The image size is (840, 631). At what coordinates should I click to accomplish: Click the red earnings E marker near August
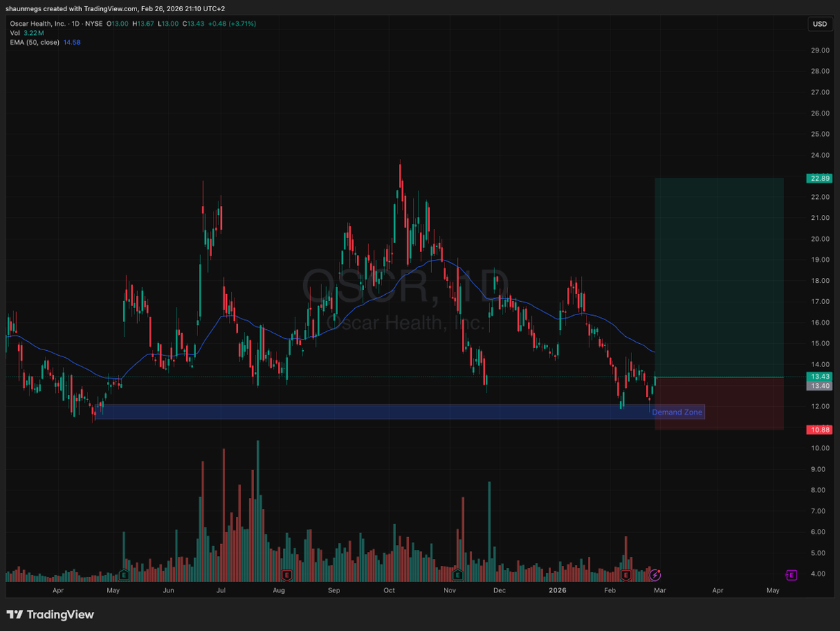[x=286, y=575]
